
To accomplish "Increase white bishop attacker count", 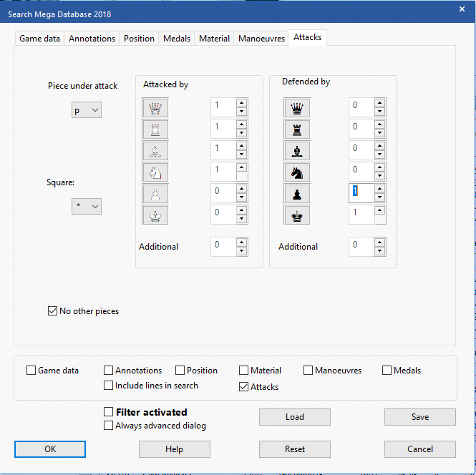I will pyautogui.click(x=242, y=146).
